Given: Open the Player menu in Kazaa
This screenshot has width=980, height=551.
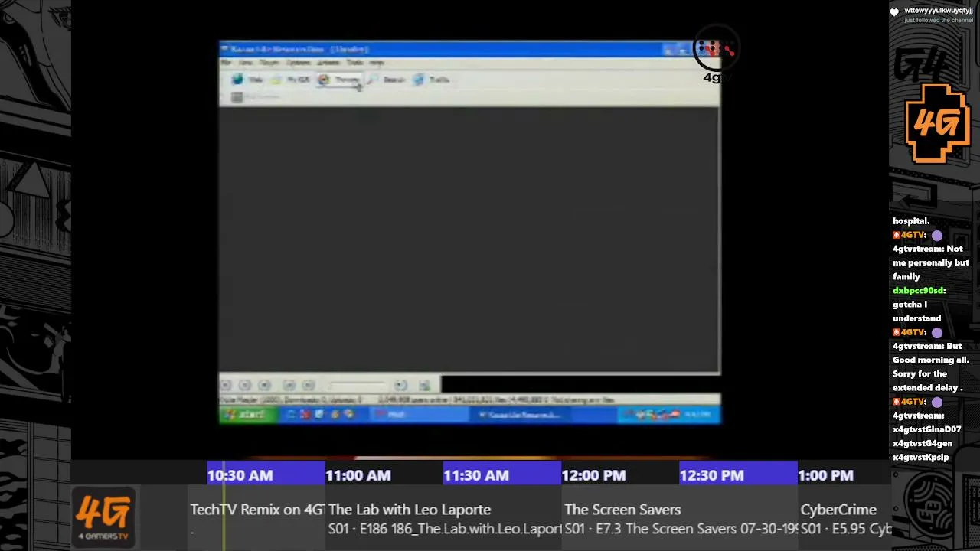Looking at the screenshot, I should (269, 63).
